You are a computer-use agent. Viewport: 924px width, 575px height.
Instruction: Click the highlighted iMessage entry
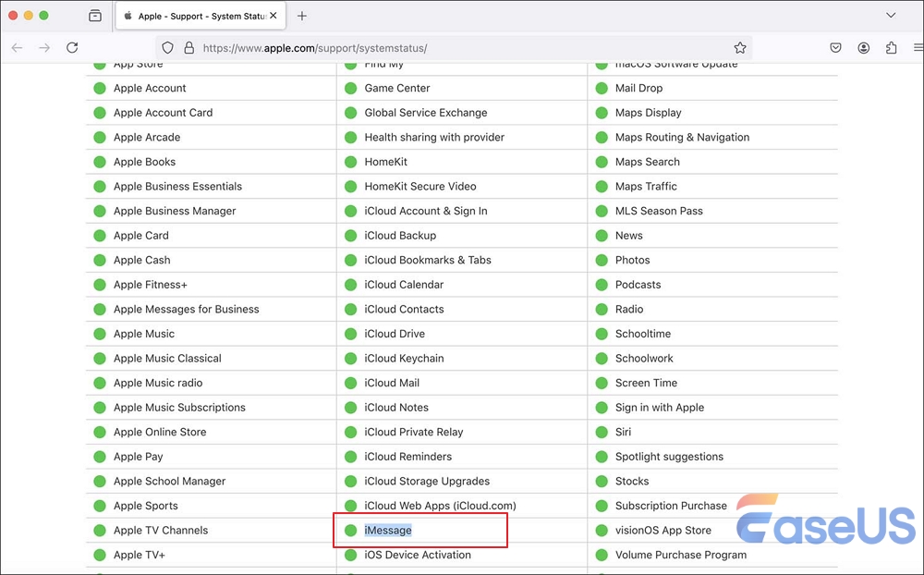click(388, 531)
